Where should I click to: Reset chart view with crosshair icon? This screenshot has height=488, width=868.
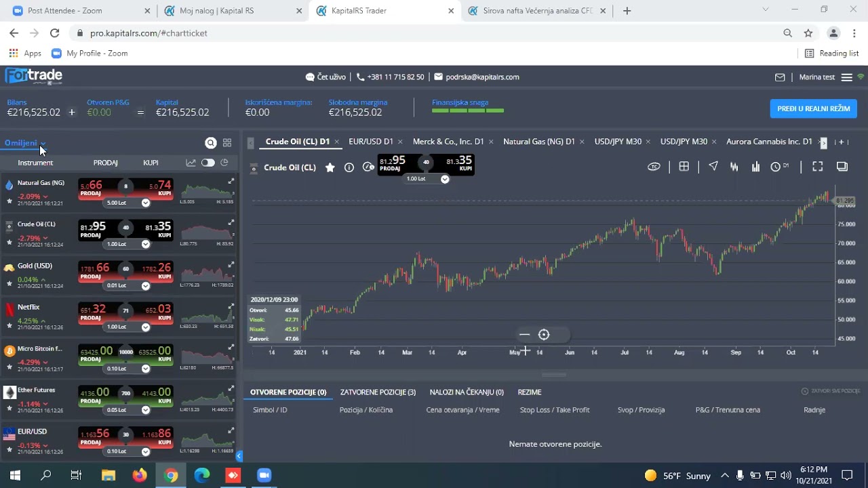click(544, 335)
